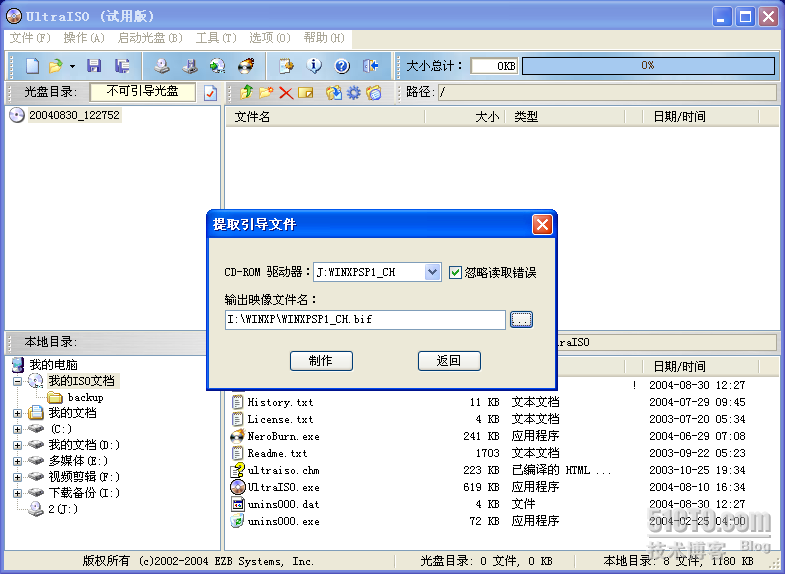Click the 路径 path field

(x=607, y=92)
